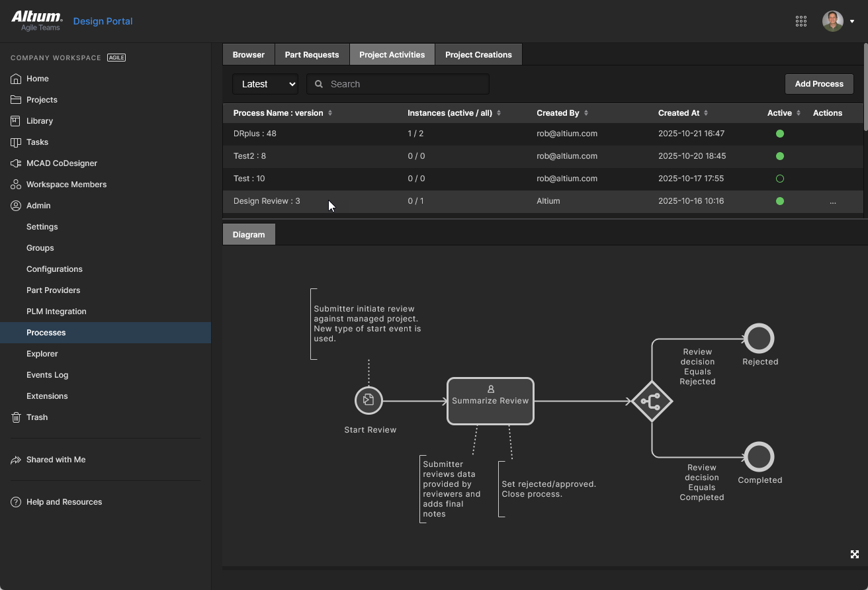Open the Latest version dropdown
The width and height of the screenshot is (868, 590).
265,84
